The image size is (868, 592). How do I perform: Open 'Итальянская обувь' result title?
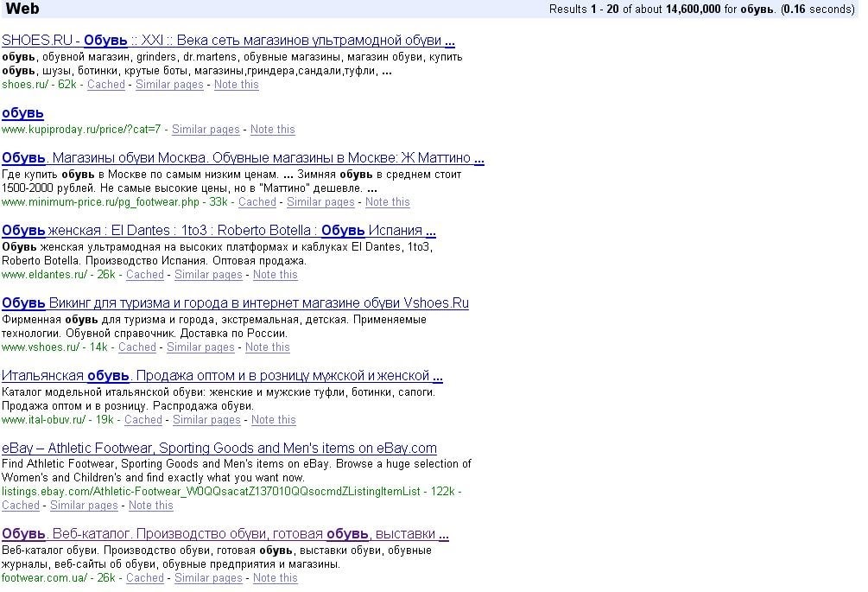[x=222, y=375]
